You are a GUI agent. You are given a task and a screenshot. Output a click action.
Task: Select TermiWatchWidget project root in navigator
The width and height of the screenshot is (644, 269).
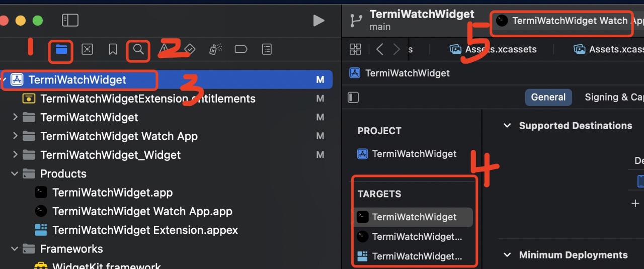tap(166, 79)
